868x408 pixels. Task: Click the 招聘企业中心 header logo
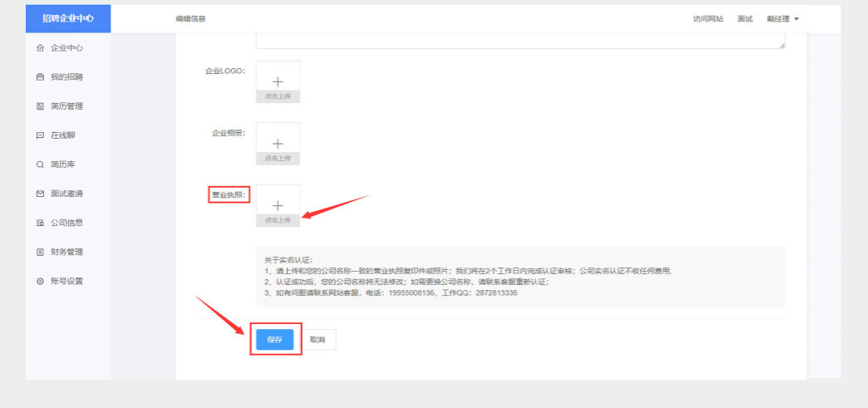68,19
